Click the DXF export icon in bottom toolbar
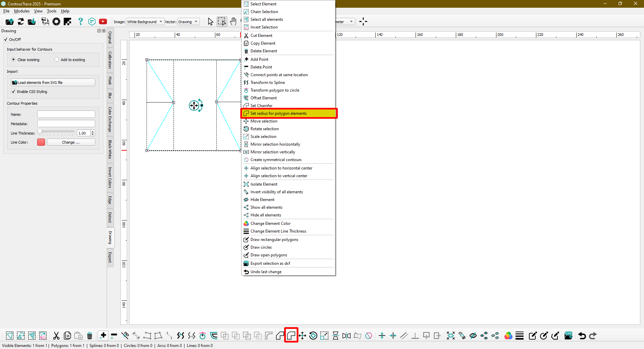This screenshot has width=644, height=349. coord(569,336)
